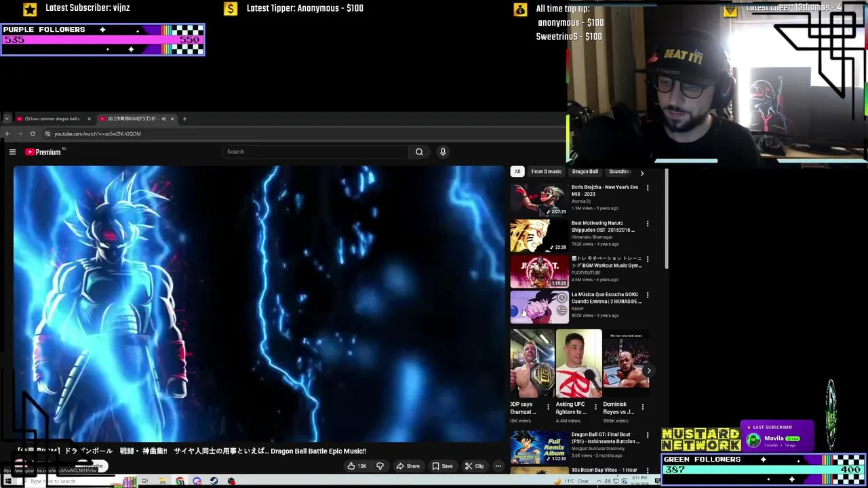This screenshot has height=488, width=868.
Task: Create a Clip of the video
Action: pyautogui.click(x=475, y=466)
